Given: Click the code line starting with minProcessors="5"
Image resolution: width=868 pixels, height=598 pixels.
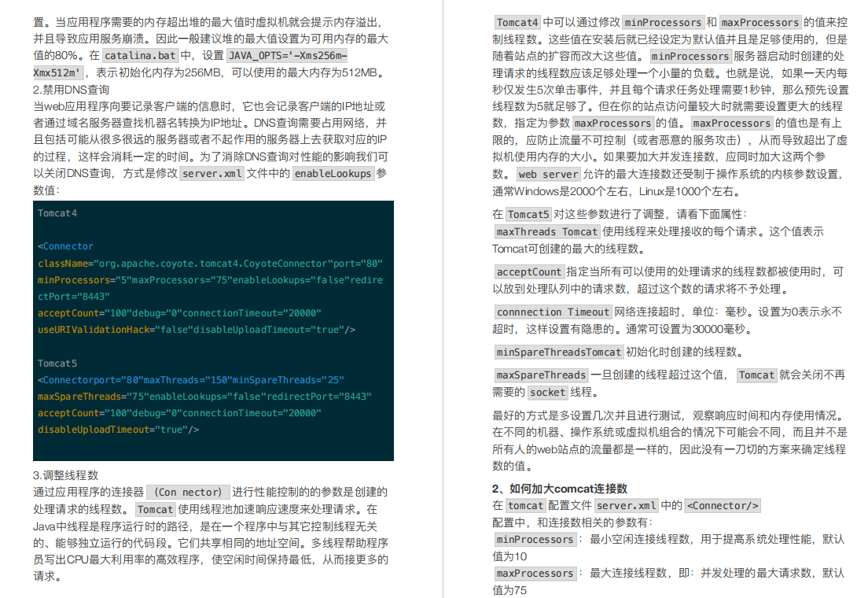Looking at the screenshot, I should [211, 280].
